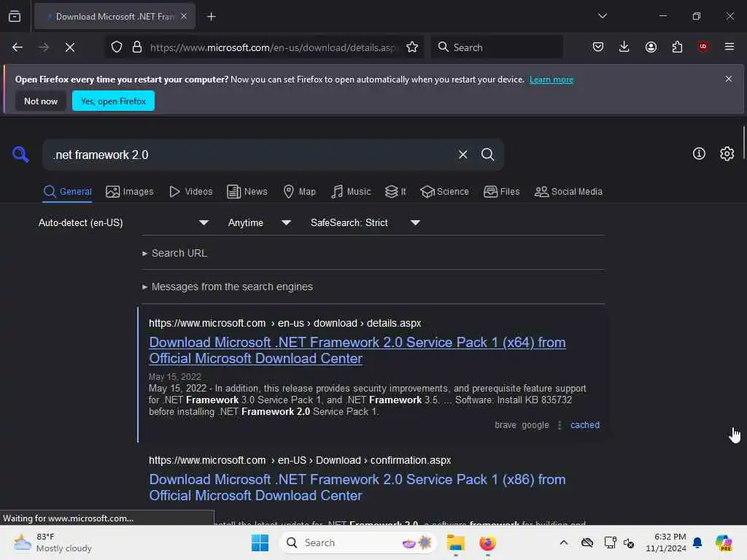The width and height of the screenshot is (747, 560).
Task: Dismiss the Firefox startup notification bar
Action: click(729, 79)
